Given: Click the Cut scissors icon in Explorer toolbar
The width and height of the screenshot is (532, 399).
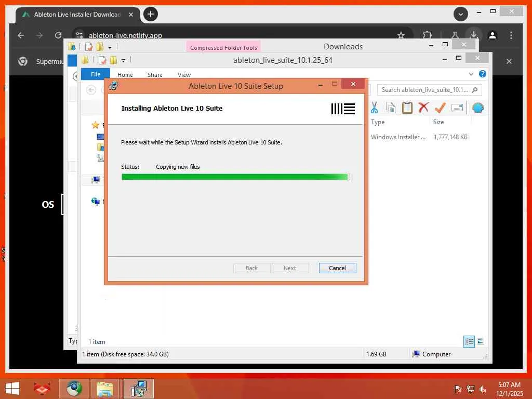Looking at the screenshot, I should coord(374,108).
